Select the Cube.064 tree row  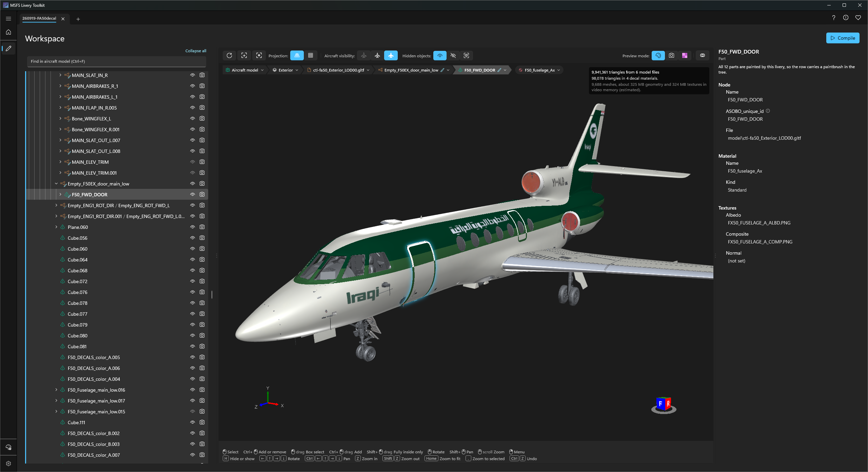(117, 260)
